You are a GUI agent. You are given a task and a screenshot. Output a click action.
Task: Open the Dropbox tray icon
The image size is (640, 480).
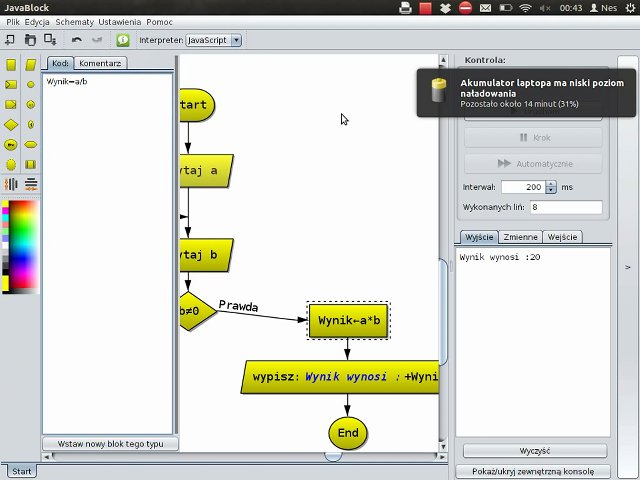coord(445,8)
